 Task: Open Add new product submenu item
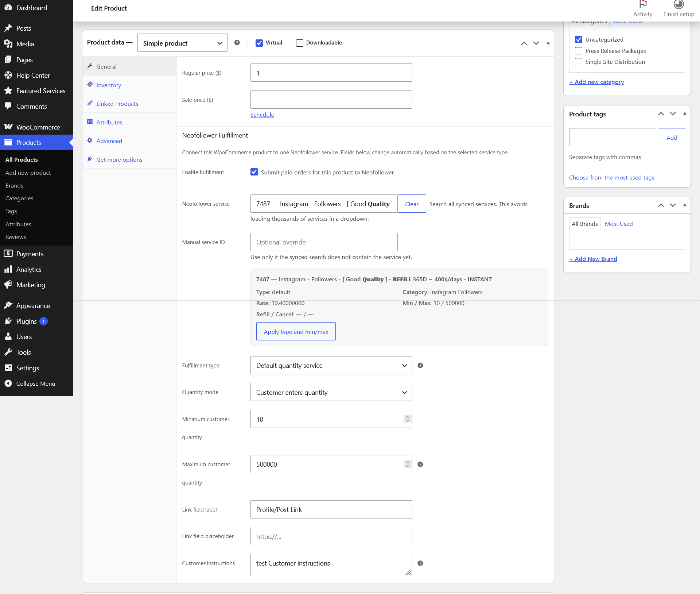click(x=28, y=173)
